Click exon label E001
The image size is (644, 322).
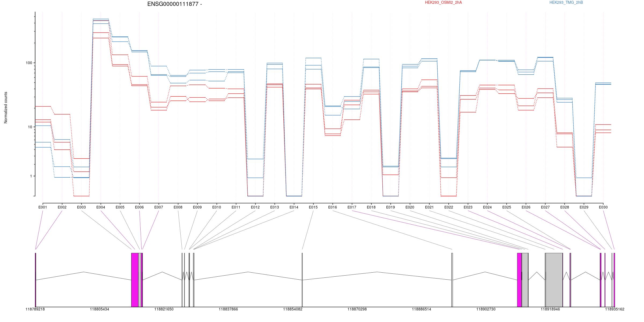[x=43, y=207]
